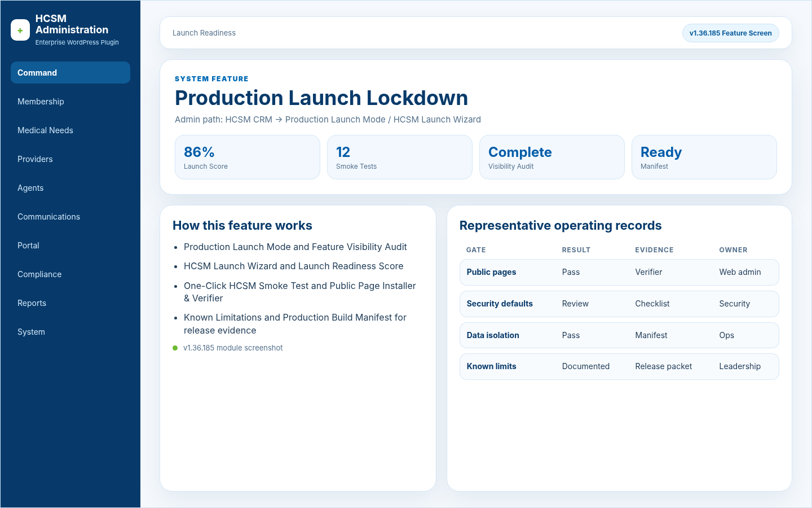Viewport: 812px width, 508px height.
Task: Open Reports in the sidebar
Action: click(70, 303)
